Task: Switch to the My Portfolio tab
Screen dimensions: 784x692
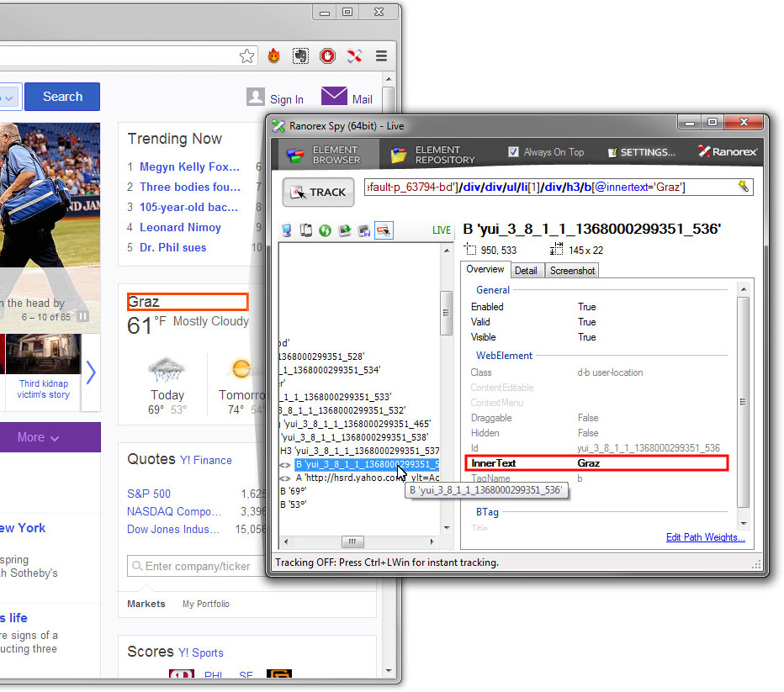Action: pos(205,604)
